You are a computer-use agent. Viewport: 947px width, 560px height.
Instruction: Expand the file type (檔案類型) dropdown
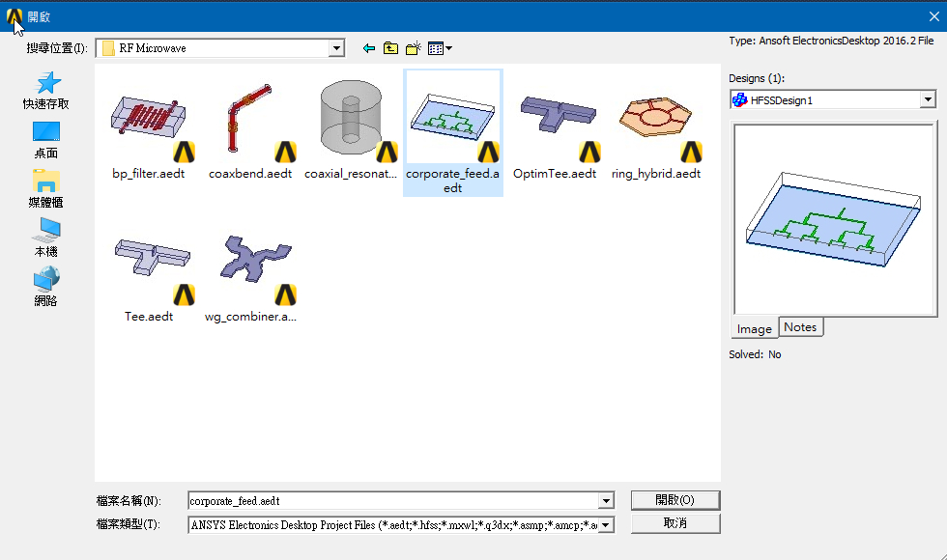coord(606,525)
